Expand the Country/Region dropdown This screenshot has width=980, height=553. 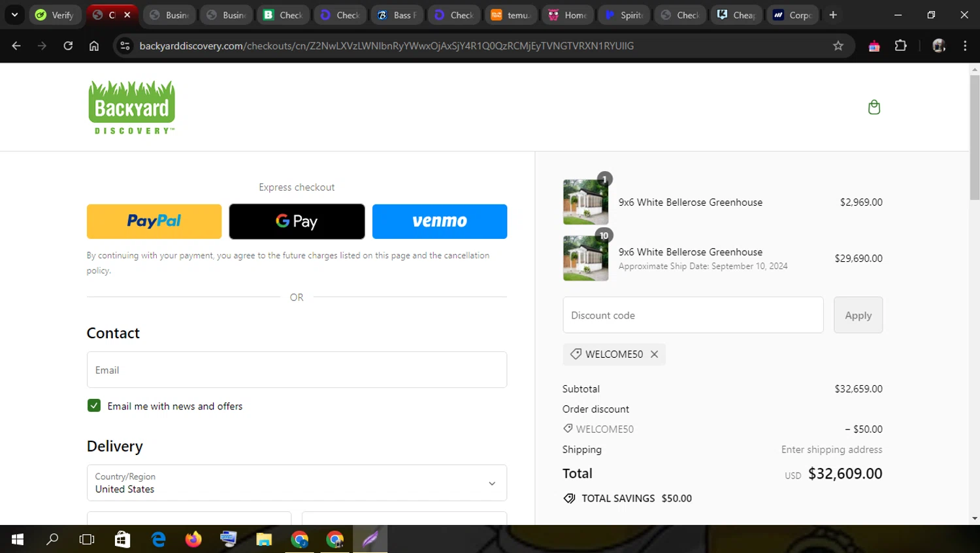coord(297,482)
